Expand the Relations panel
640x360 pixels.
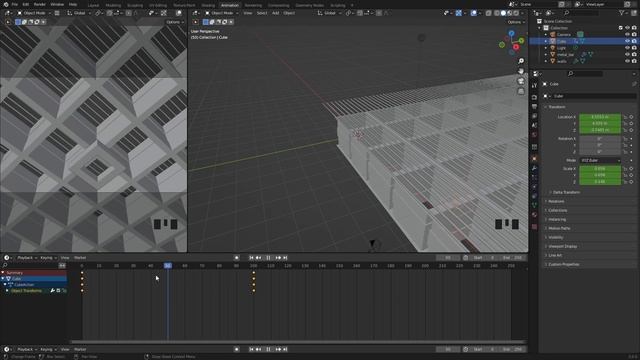555,201
